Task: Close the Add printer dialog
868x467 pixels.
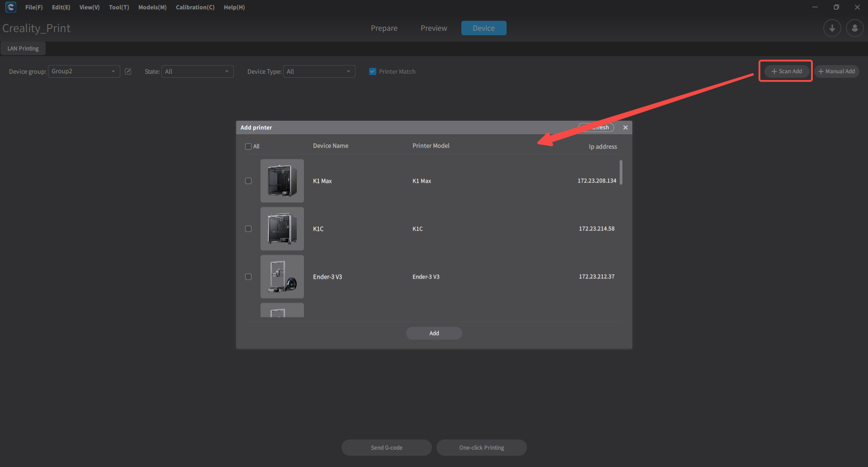Action: [626, 127]
